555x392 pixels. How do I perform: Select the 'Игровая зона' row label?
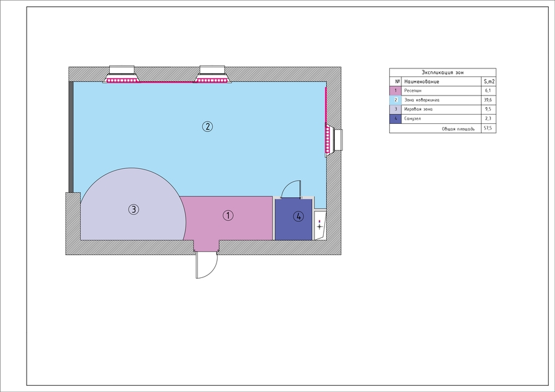(x=418, y=109)
